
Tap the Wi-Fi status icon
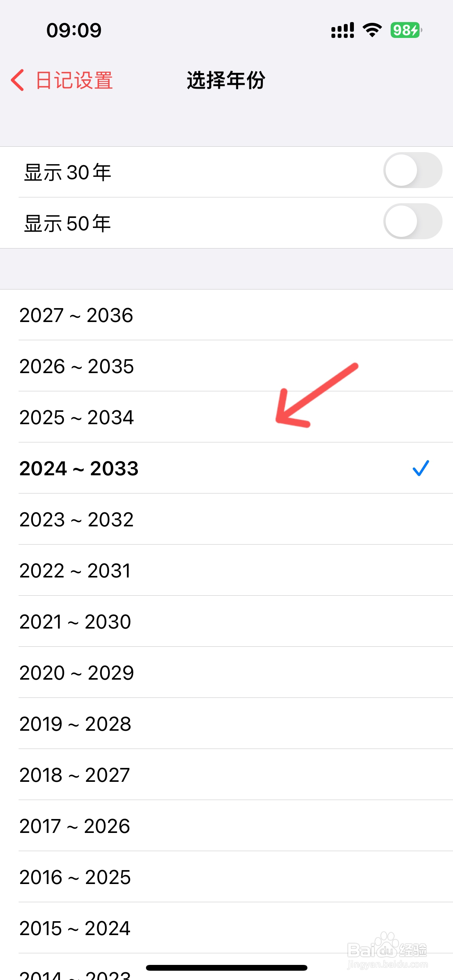click(372, 30)
